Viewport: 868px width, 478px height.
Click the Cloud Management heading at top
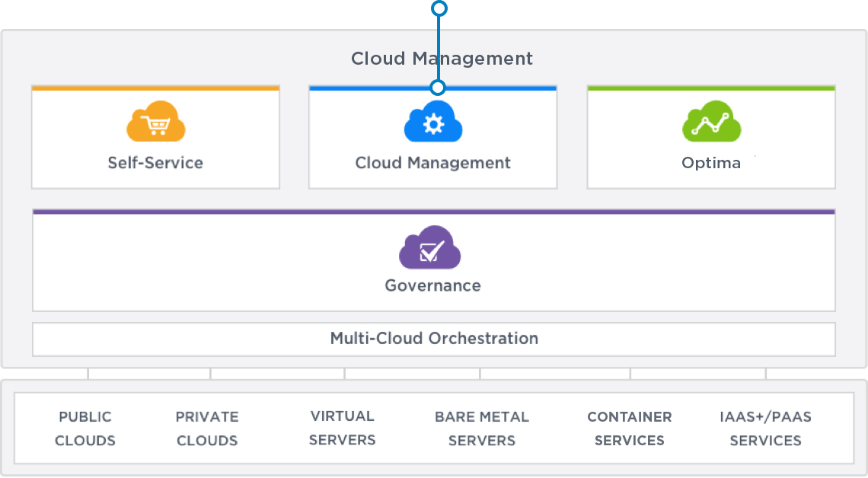click(442, 59)
